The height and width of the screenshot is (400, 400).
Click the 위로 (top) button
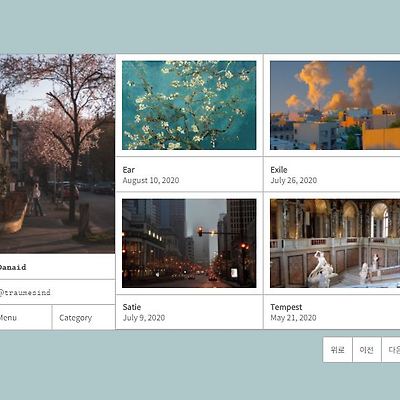(x=337, y=350)
